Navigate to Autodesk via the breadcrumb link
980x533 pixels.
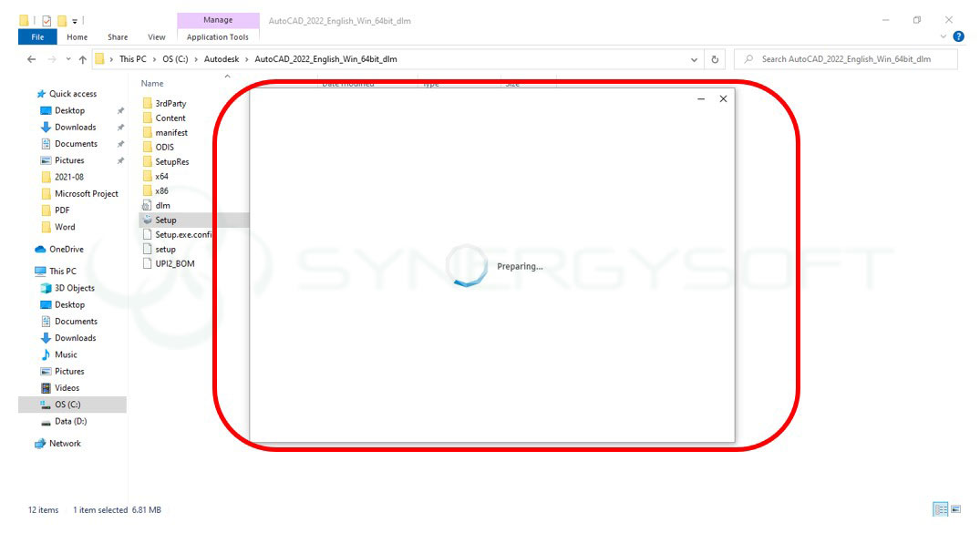tap(222, 58)
